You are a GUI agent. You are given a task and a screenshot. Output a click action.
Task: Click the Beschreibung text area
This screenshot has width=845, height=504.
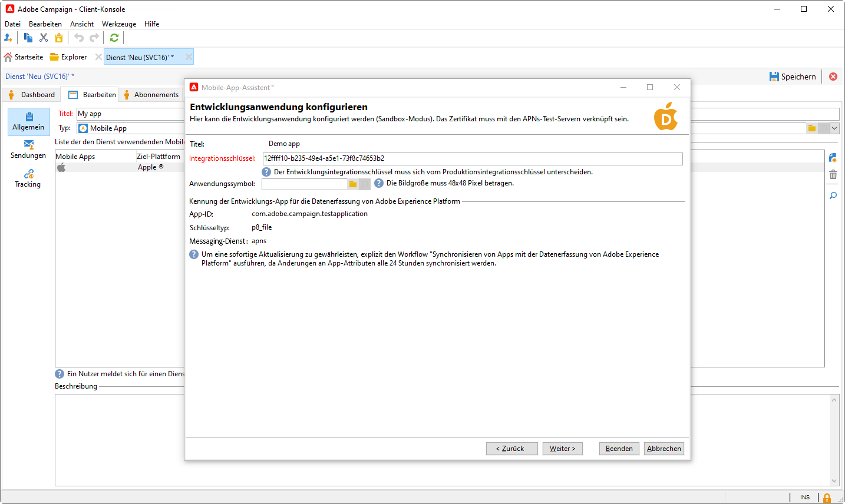[x=442, y=440]
